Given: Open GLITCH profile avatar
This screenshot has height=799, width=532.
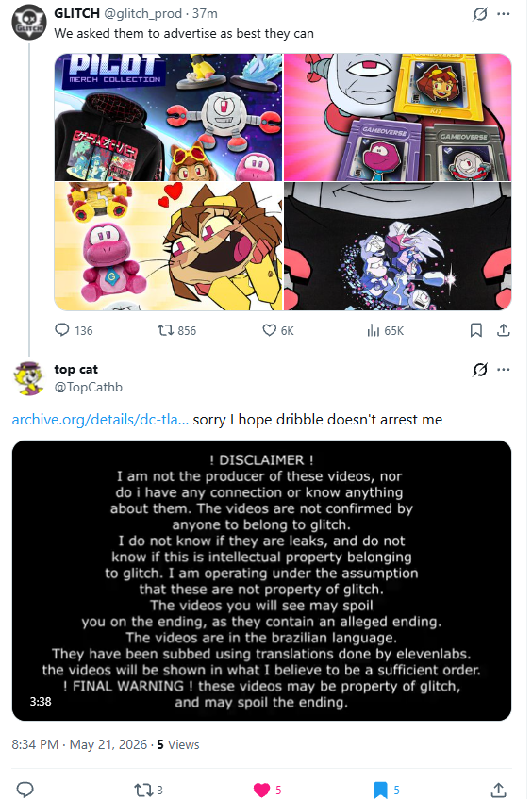Looking at the screenshot, I should click(x=29, y=23).
